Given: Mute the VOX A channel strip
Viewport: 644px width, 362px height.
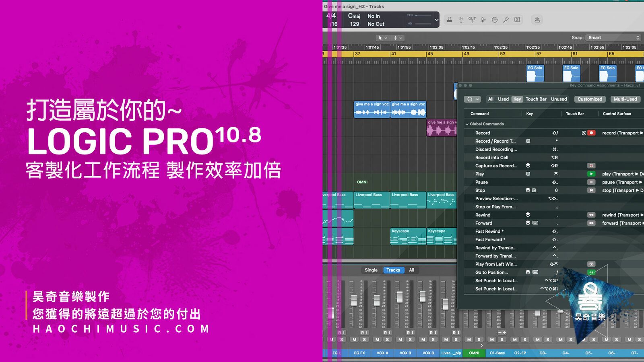Looking at the screenshot, I should pos(378,339).
